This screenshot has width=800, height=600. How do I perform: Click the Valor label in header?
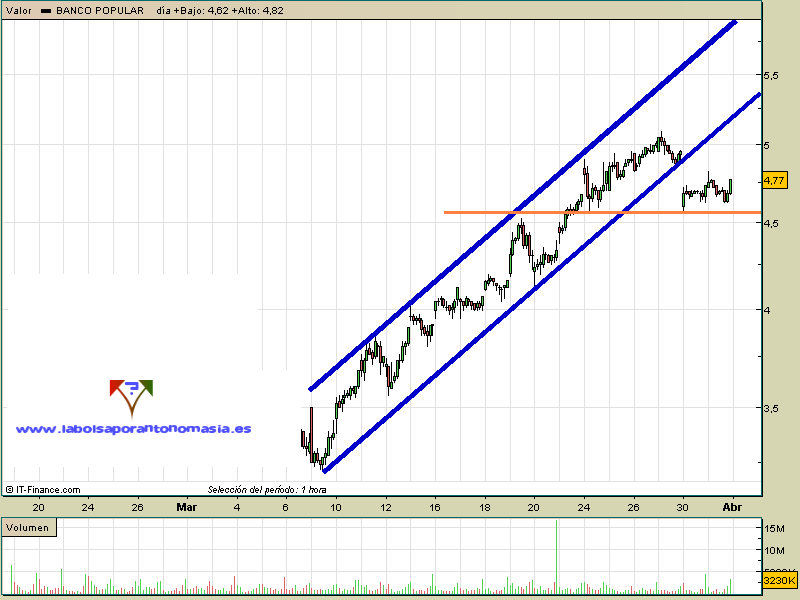(x=19, y=10)
